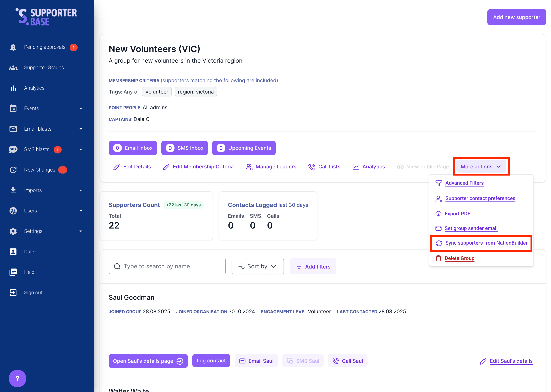The image size is (551, 392).
Task: Expand the Settings sidebar section
Action: tap(81, 231)
